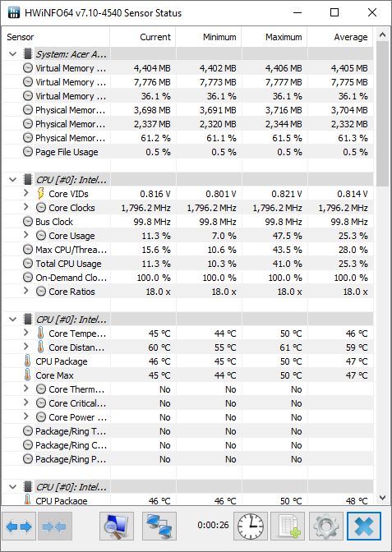This screenshot has width=392, height=552.
Task: Select the Bus Clock sensor row
Action: [x=188, y=222]
